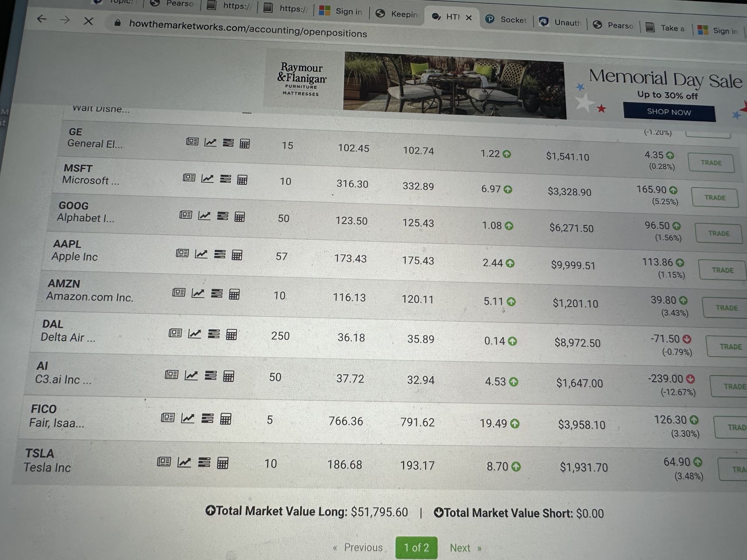The height and width of the screenshot is (560, 747).
Task: Open calculator icon for FICO row
Action: tap(226, 419)
